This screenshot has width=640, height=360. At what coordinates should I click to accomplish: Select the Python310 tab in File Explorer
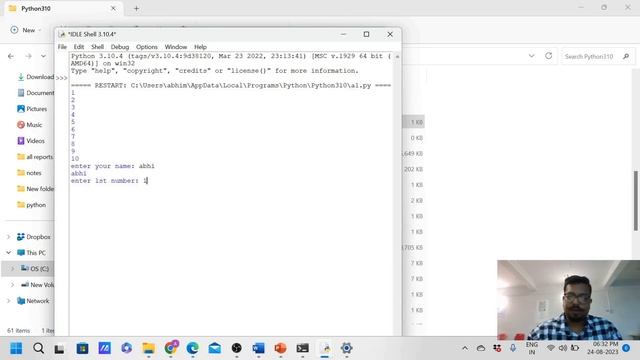[62, 9]
